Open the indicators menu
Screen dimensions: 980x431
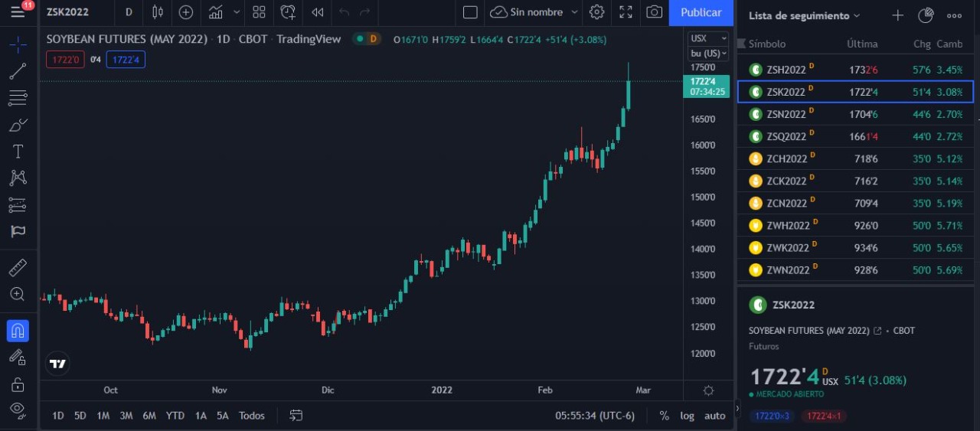(216, 12)
